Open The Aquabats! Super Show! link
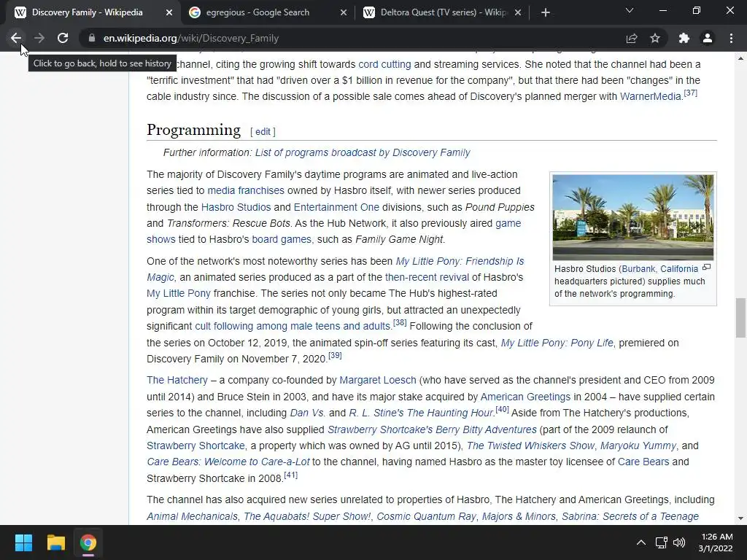The height and width of the screenshot is (560, 747). point(307,516)
